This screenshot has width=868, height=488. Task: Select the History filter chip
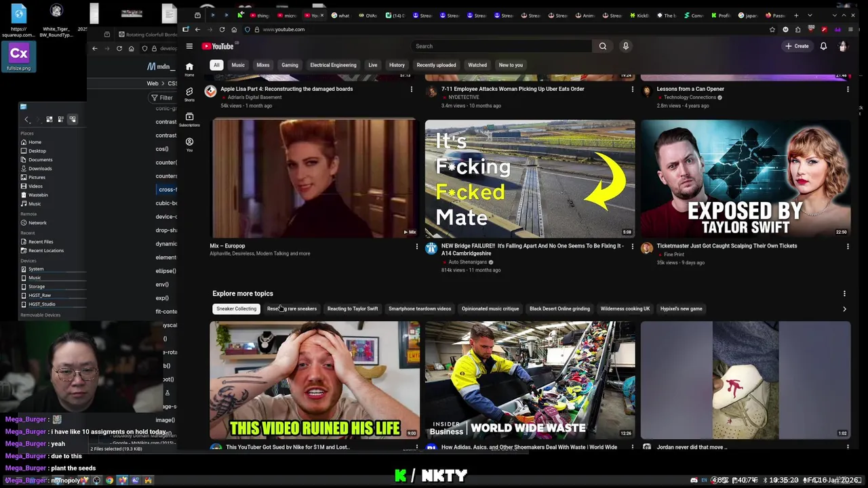click(x=397, y=65)
